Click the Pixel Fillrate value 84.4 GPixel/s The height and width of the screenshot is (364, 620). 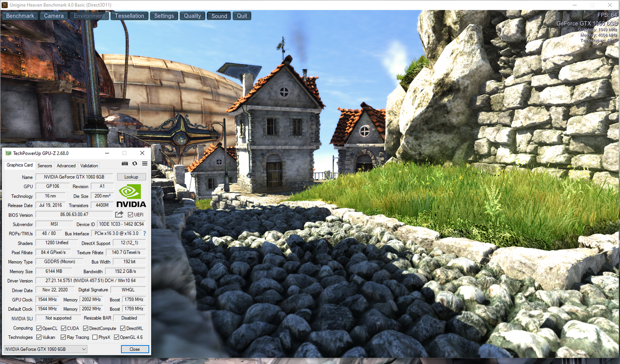(x=54, y=252)
